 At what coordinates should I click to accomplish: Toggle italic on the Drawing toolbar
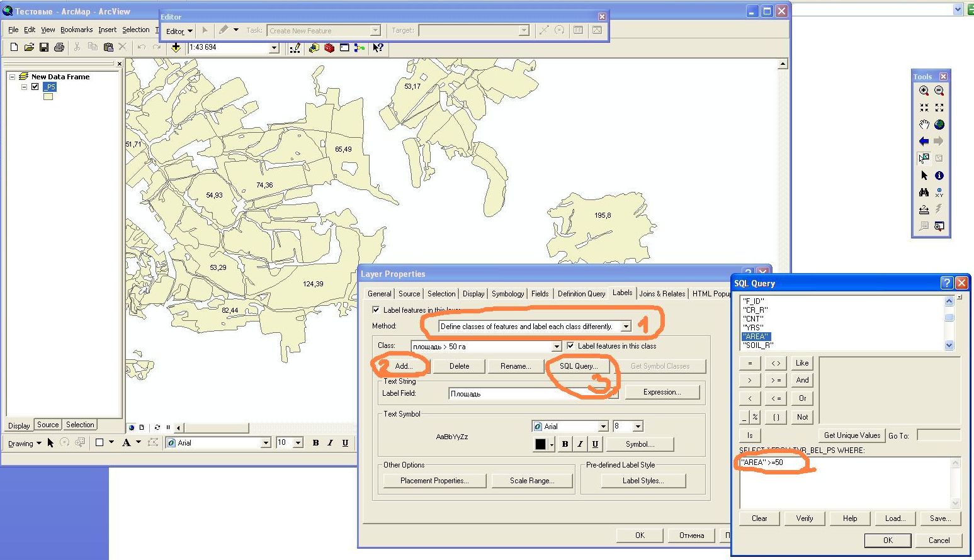(x=330, y=443)
